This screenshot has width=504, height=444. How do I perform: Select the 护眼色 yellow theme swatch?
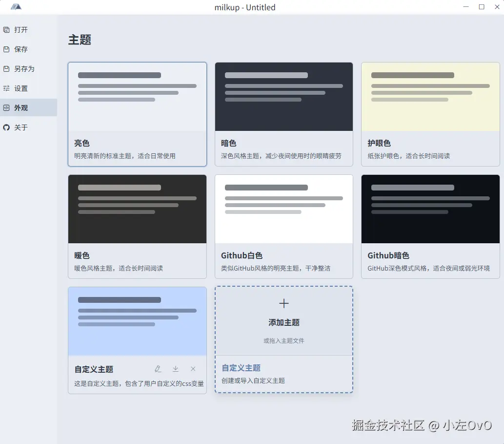430,97
